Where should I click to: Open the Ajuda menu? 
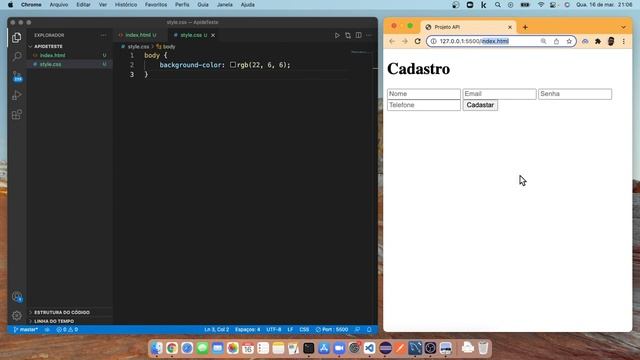(247, 4)
